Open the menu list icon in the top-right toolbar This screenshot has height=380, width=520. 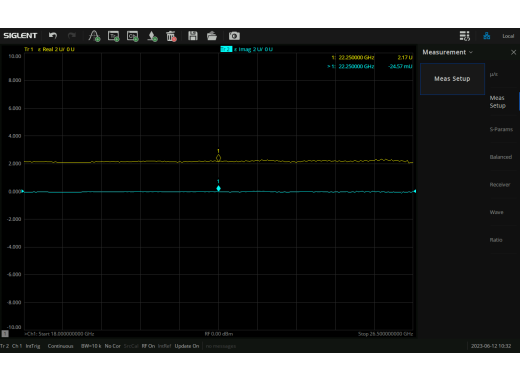(465, 36)
